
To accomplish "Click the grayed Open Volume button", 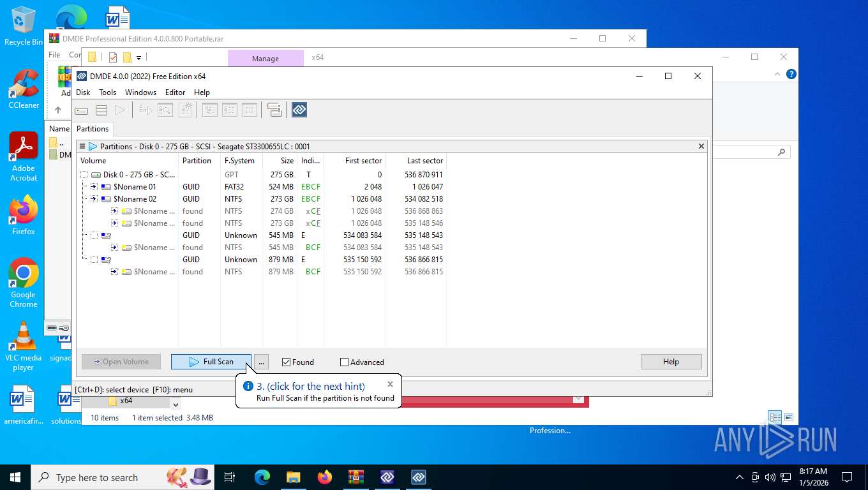I will 121,362.
